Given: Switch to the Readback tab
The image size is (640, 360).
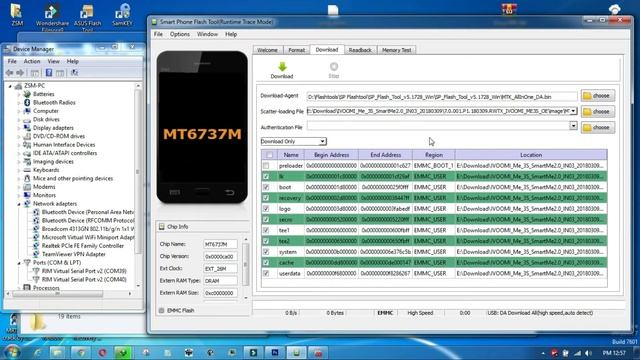Looking at the screenshot, I should [x=360, y=50].
